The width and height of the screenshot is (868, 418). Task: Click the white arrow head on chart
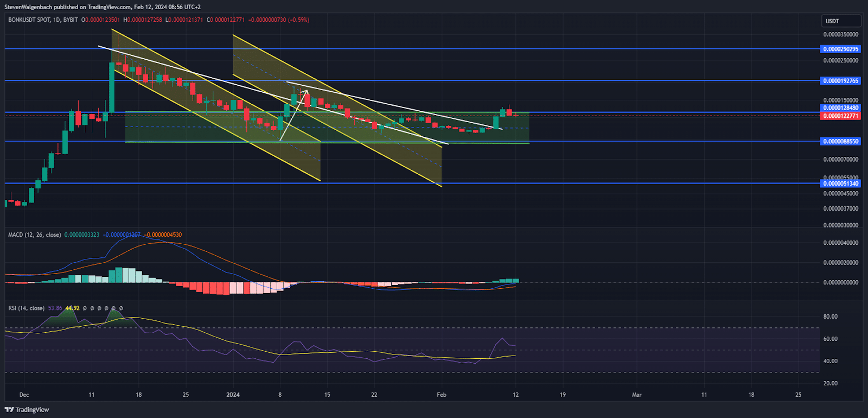[305, 91]
